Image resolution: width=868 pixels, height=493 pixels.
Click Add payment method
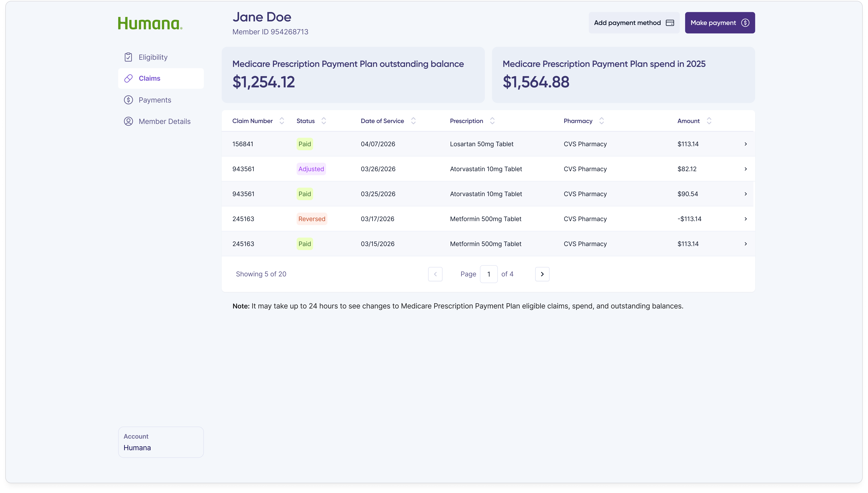[x=634, y=23]
